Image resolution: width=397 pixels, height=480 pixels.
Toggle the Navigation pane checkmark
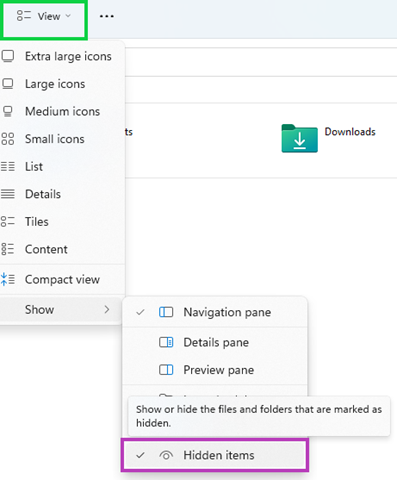coord(141,312)
